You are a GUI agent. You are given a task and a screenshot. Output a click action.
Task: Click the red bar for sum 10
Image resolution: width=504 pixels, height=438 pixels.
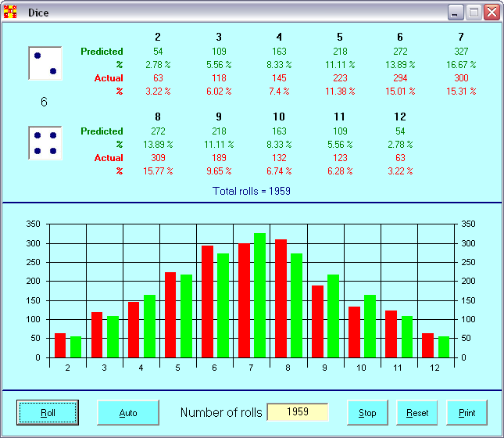tap(354, 332)
